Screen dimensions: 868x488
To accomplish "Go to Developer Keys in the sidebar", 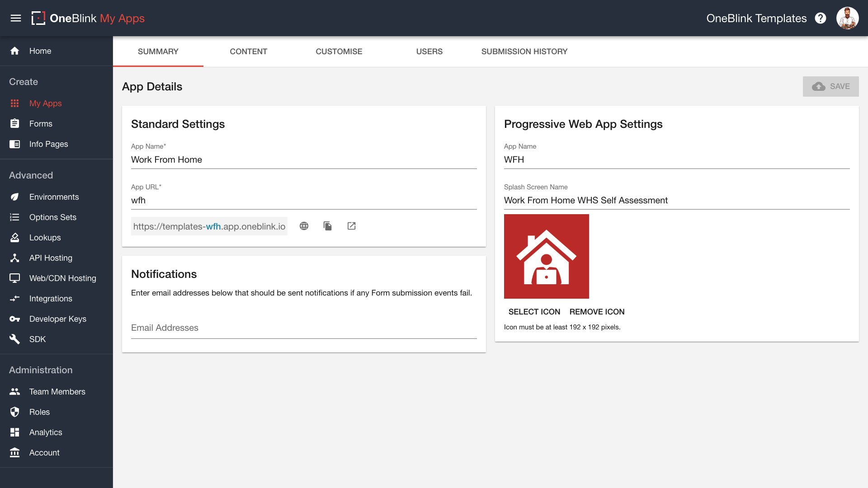I will [x=57, y=319].
